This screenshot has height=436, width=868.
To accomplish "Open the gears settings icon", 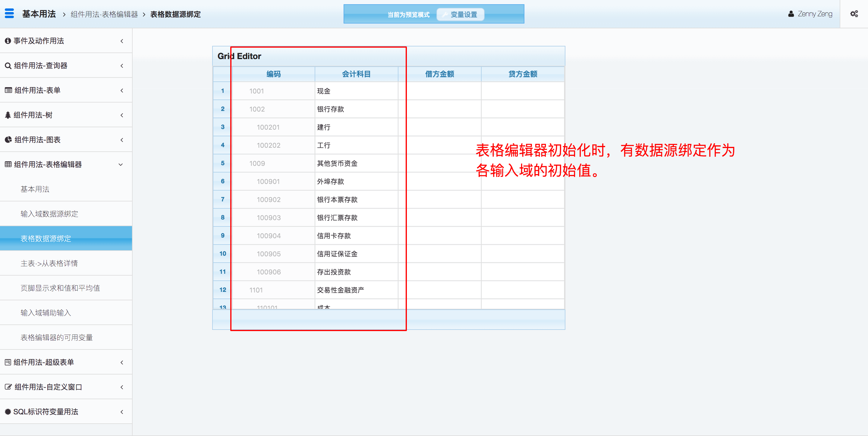I will point(854,14).
